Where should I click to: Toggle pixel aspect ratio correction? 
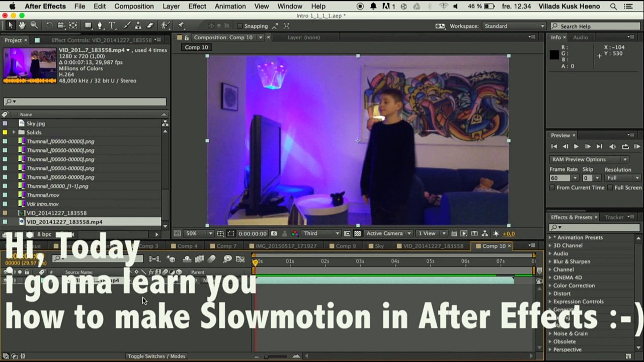(454, 233)
